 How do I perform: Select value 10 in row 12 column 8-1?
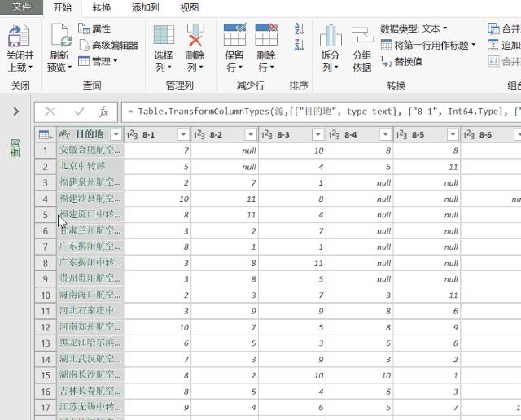(157, 328)
